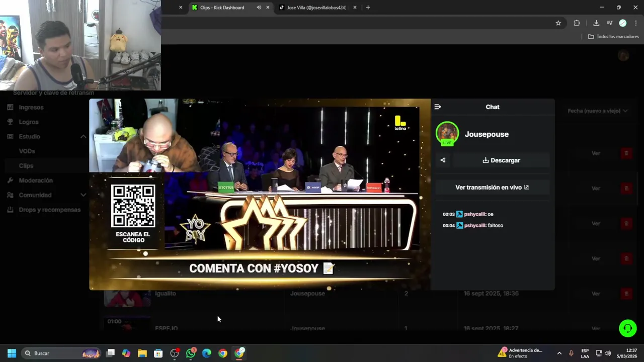Click the date 16 sept 2025, 18:36

[x=491, y=294]
